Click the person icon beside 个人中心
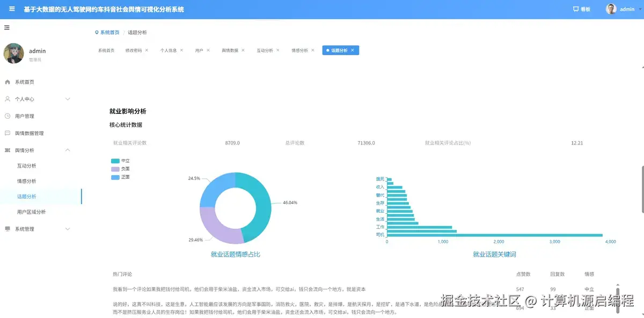 tap(8, 99)
